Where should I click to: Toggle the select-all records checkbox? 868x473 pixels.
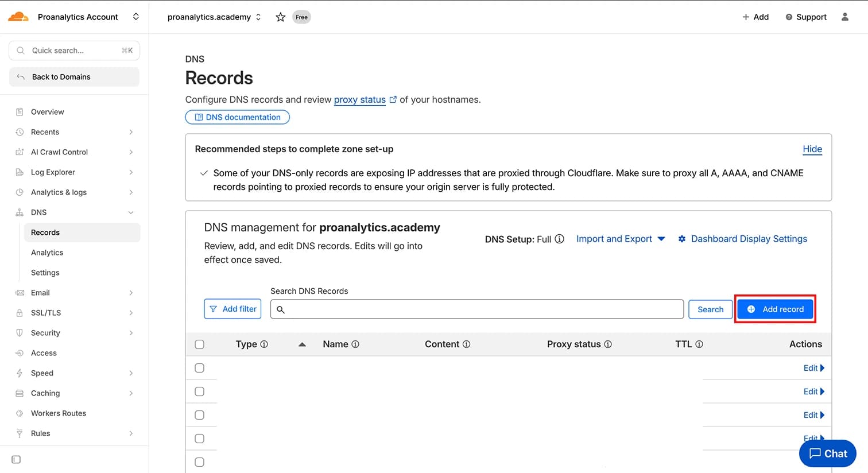[x=199, y=344]
